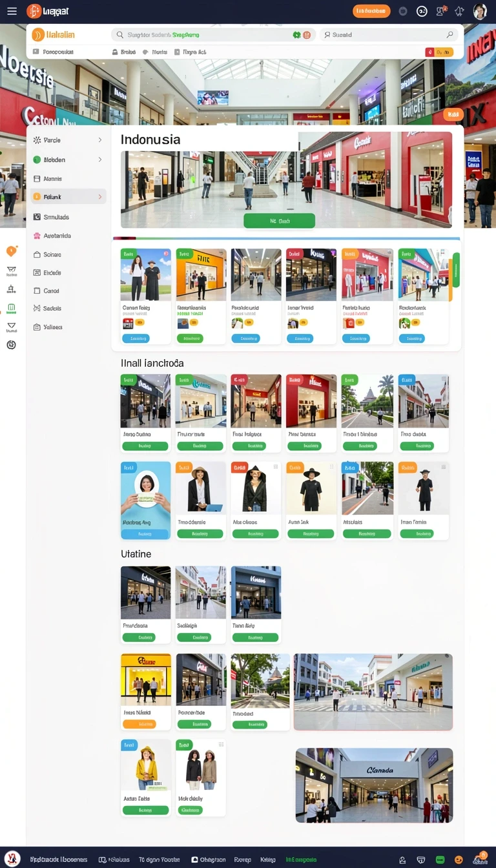The image size is (496, 868).
Task: Open the Clanada mall entrance image
Action: pos(374,785)
